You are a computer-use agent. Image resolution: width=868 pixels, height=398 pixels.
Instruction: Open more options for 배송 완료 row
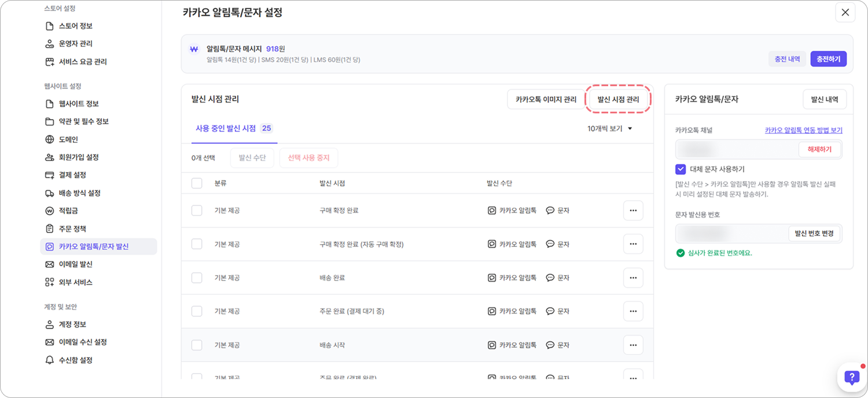633,278
